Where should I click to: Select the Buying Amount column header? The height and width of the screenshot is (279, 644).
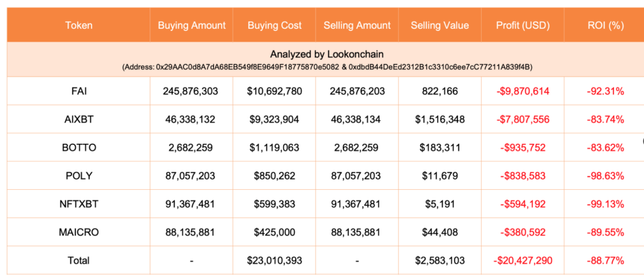pos(191,26)
